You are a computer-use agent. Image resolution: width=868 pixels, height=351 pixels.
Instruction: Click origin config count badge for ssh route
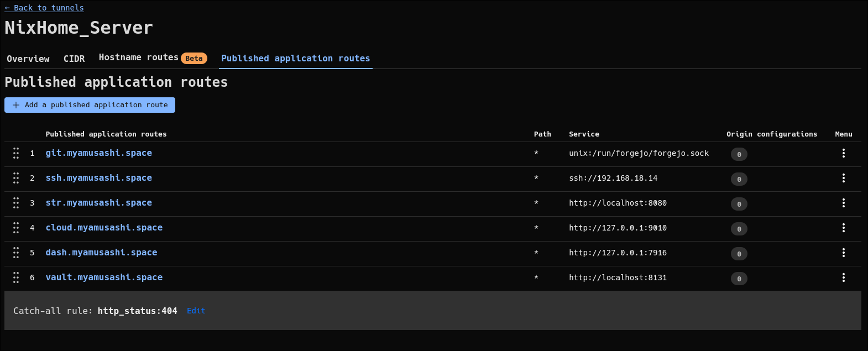click(739, 179)
